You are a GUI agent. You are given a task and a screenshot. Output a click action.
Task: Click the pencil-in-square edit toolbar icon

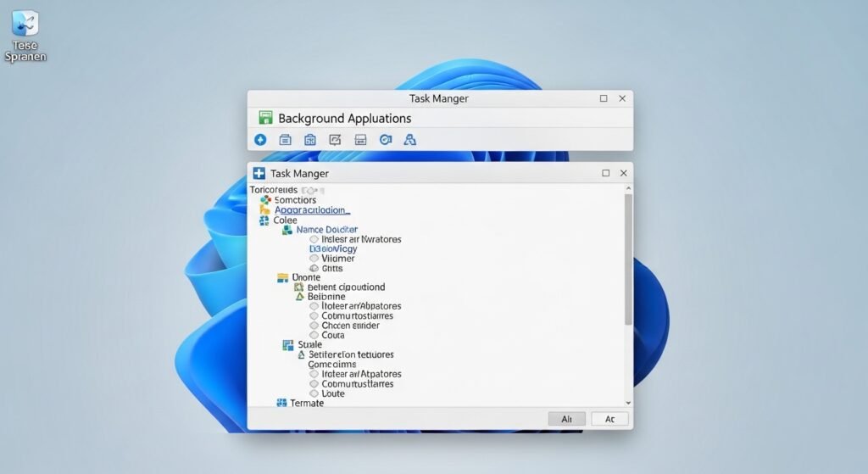click(x=335, y=140)
